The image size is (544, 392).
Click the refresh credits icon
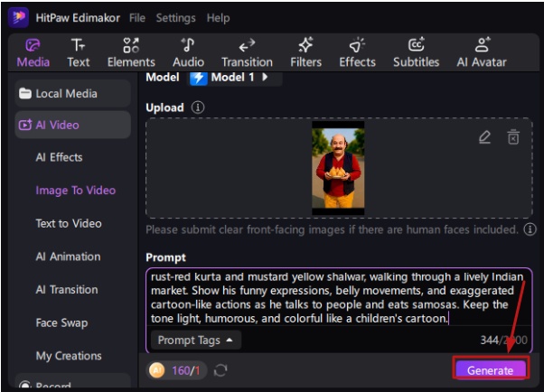coord(220,370)
